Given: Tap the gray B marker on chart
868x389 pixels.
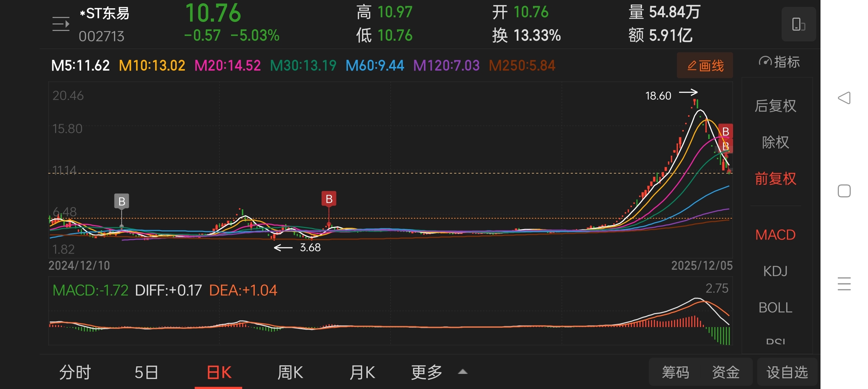Looking at the screenshot, I should click(x=122, y=201).
